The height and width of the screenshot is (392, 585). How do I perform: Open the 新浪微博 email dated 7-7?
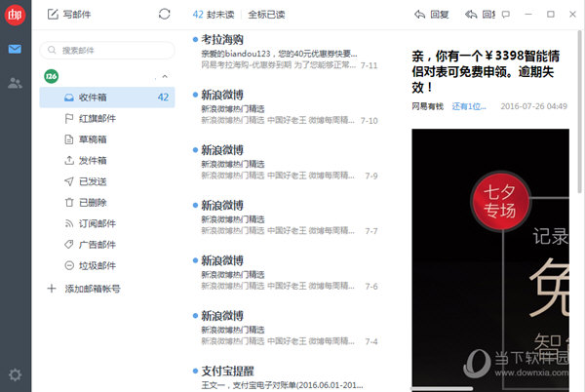click(286, 217)
